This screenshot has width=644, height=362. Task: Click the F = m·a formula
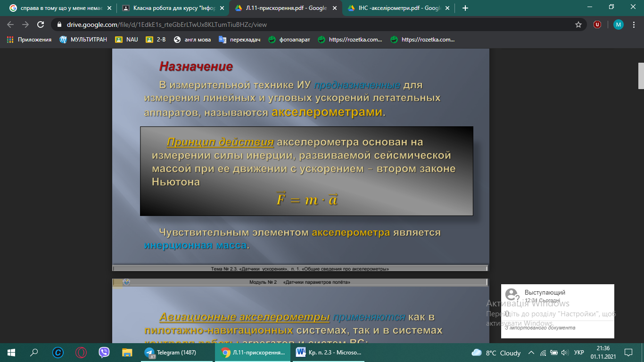[x=307, y=199]
